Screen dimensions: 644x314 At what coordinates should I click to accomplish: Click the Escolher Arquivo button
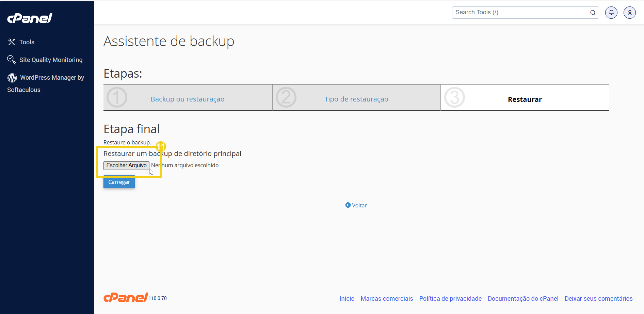(x=127, y=165)
